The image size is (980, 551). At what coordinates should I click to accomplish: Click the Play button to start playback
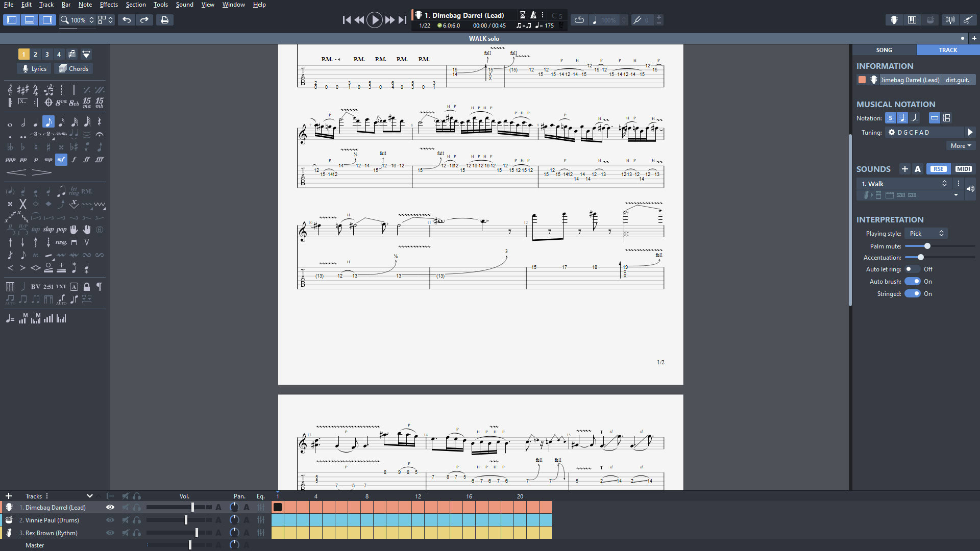[x=375, y=19]
